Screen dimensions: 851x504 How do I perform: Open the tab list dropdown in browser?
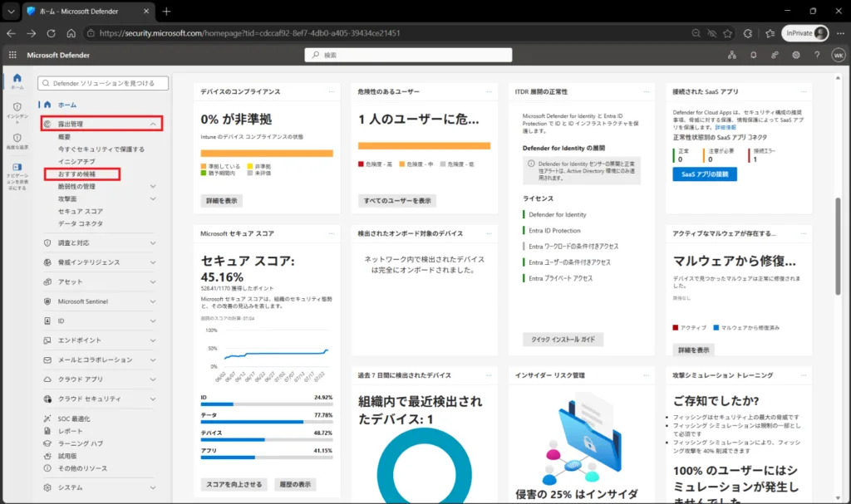(x=11, y=11)
